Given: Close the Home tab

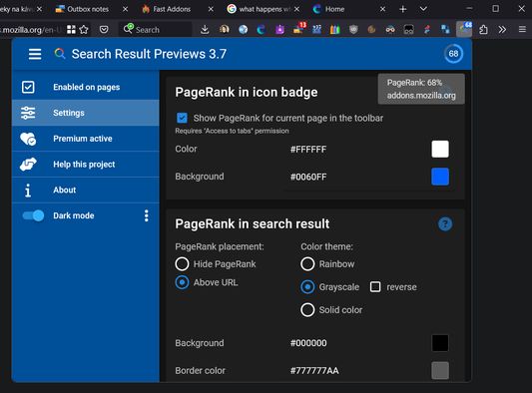Looking at the screenshot, I should click(382, 9).
